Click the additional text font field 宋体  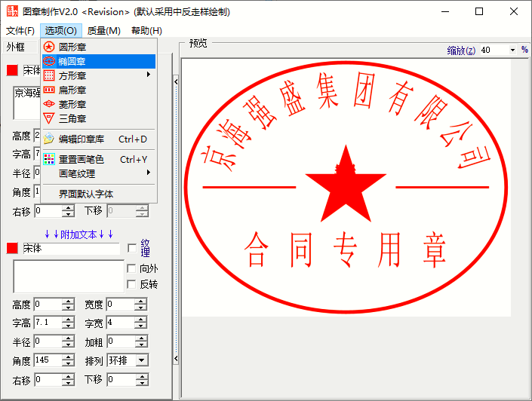point(71,249)
